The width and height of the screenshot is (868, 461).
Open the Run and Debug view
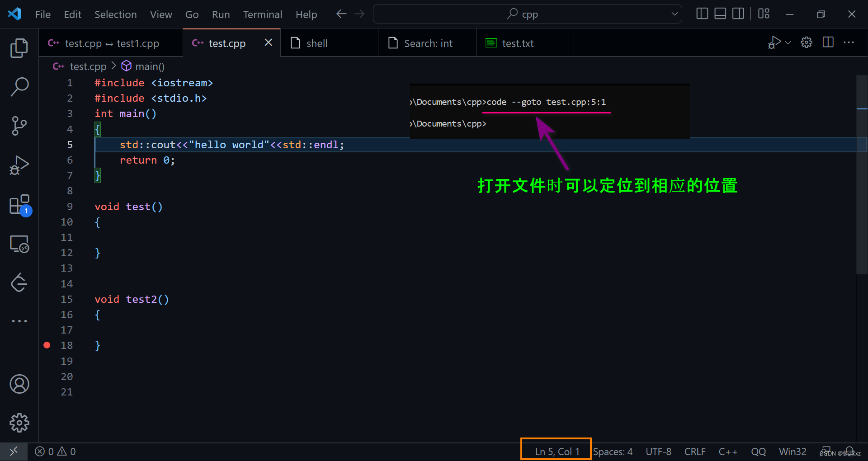click(19, 165)
